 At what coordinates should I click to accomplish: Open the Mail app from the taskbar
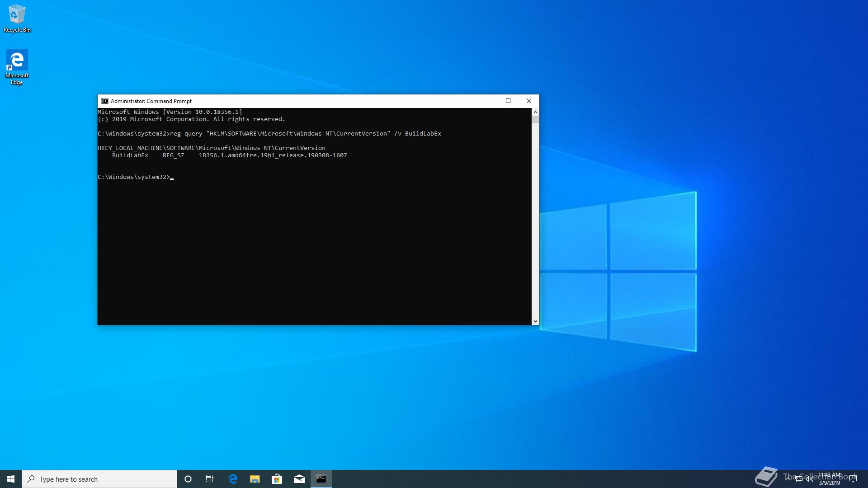point(299,479)
